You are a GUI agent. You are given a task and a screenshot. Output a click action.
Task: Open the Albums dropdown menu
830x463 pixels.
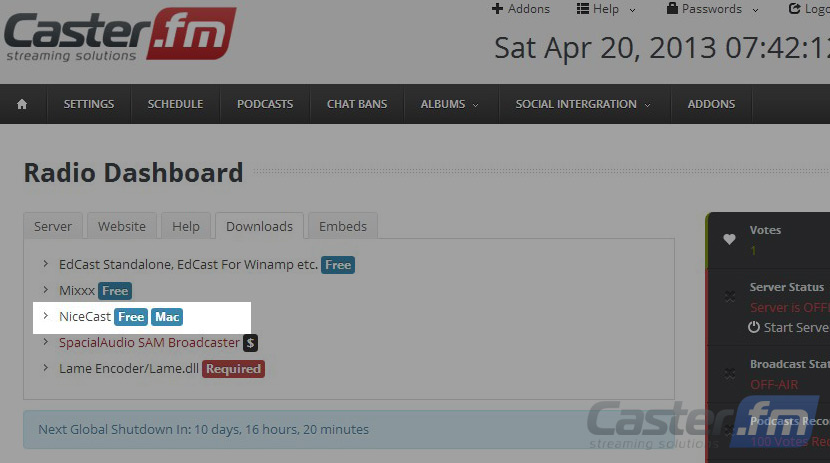point(450,104)
